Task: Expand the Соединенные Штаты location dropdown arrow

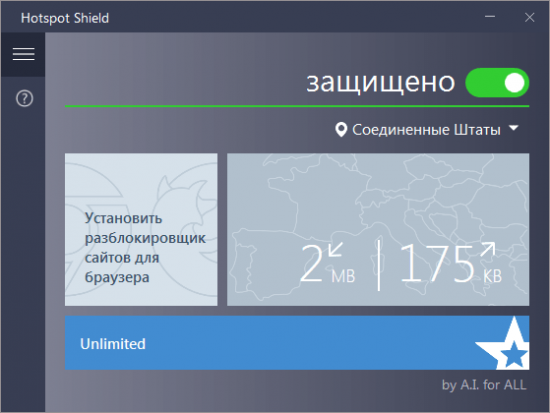Action: tap(514, 128)
